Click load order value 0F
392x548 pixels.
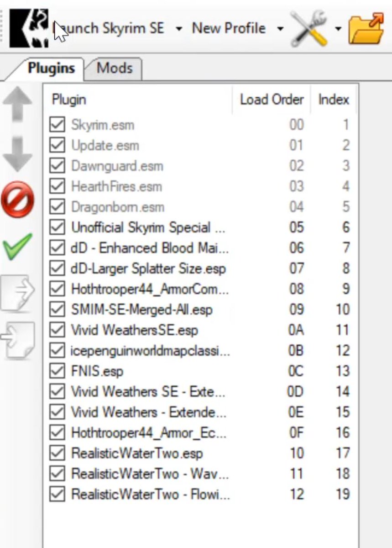coord(297,433)
